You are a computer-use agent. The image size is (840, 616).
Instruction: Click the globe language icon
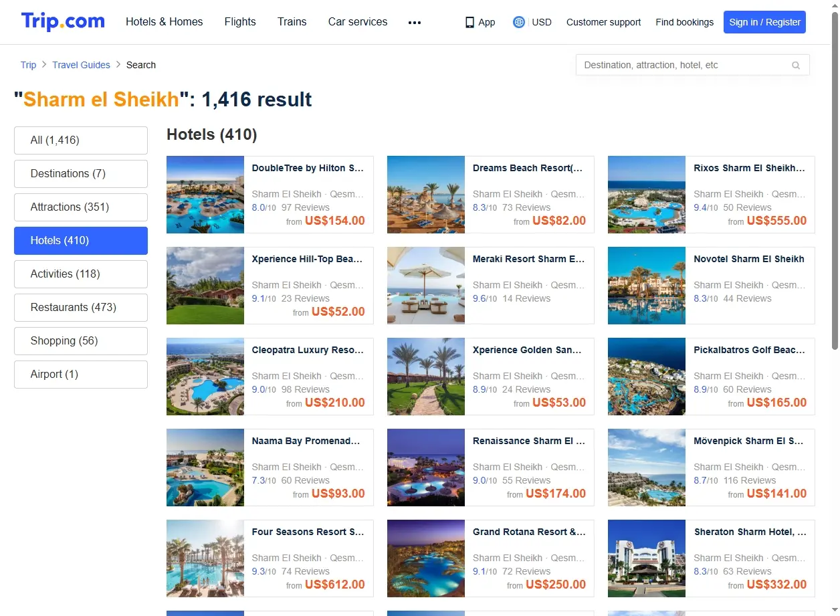518,22
